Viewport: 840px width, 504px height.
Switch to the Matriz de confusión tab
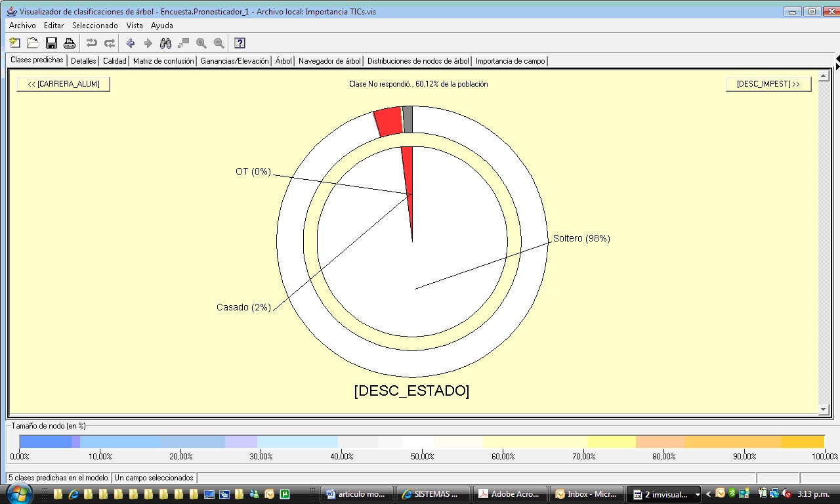163,61
